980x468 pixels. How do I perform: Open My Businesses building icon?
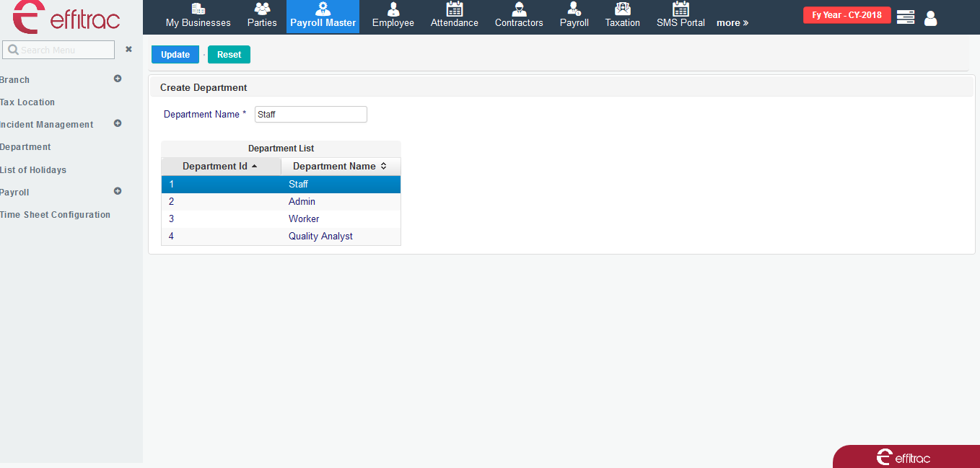(198, 9)
